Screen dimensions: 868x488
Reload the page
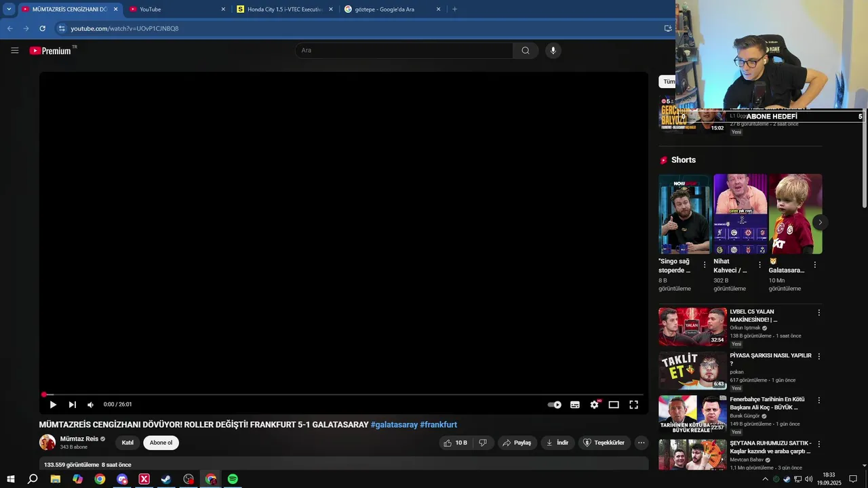click(x=42, y=28)
